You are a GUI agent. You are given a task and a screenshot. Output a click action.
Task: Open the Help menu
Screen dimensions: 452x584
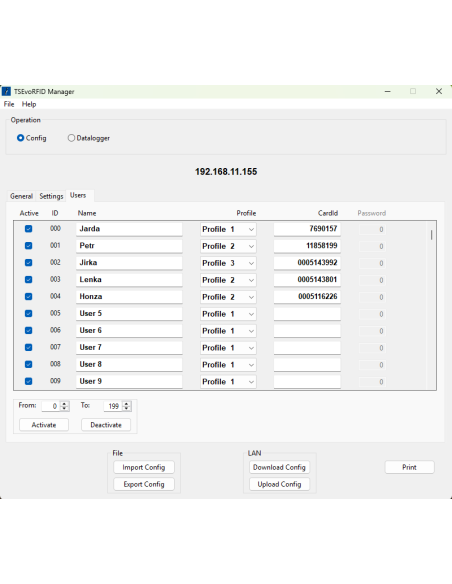[x=29, y=104]
